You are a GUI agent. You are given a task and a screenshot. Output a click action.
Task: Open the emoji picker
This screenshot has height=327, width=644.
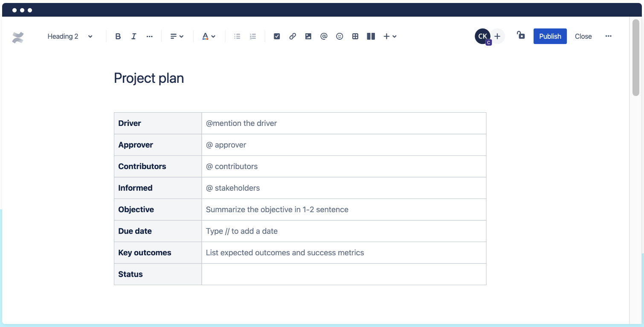click(x=339, y=36)
